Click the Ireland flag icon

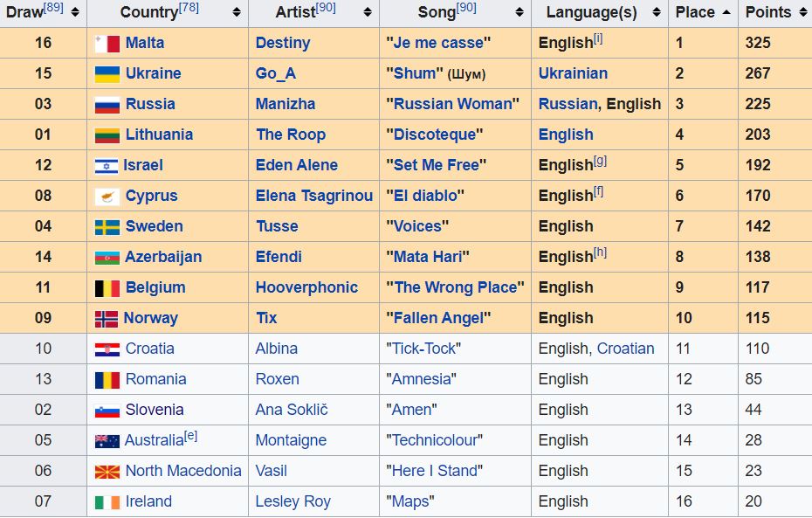coord(107,502)
